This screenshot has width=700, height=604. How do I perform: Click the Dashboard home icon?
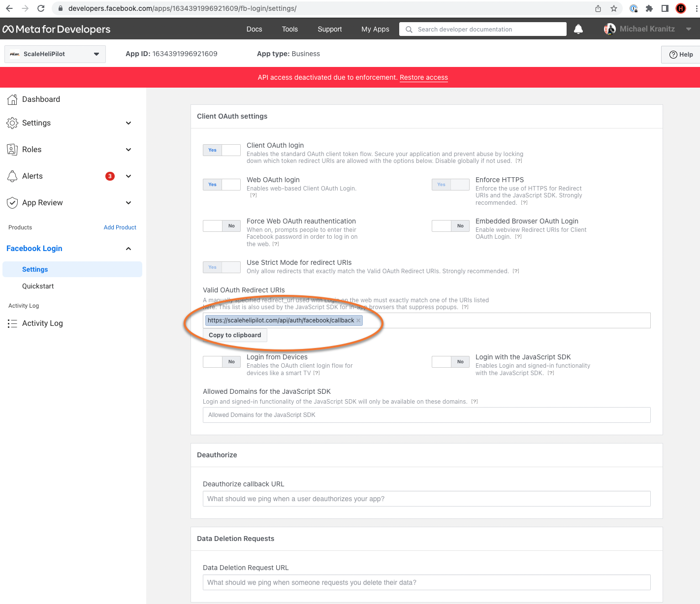(x=12, y=99)
